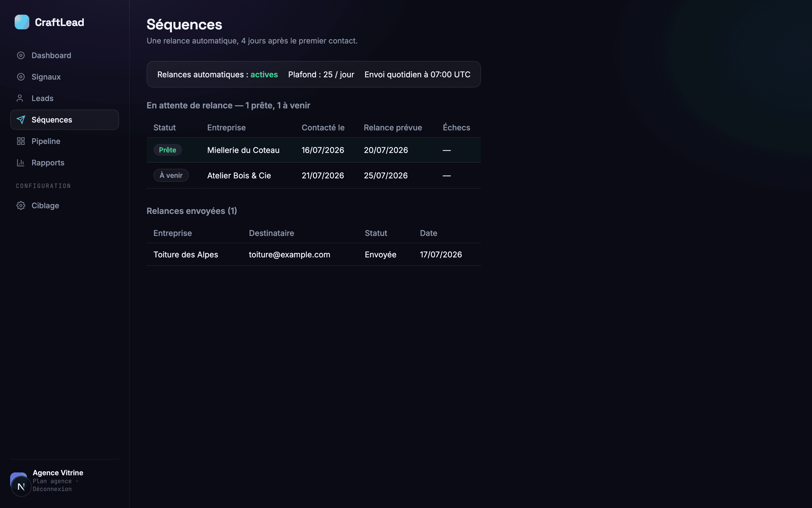Click the contact date 16/07/2026
This screenshot has height=508, width=812.
point(323,150)
